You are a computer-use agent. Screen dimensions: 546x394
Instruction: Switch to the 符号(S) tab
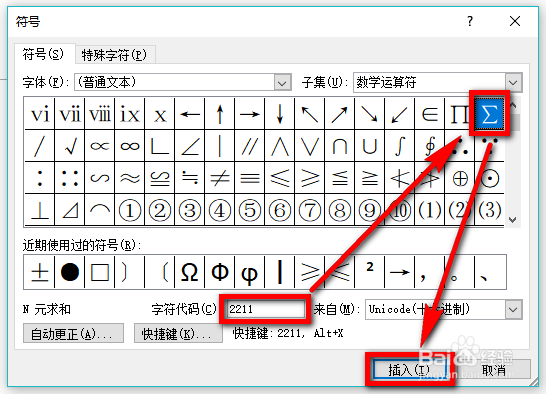pyautogui.click(x=44, y=54)
